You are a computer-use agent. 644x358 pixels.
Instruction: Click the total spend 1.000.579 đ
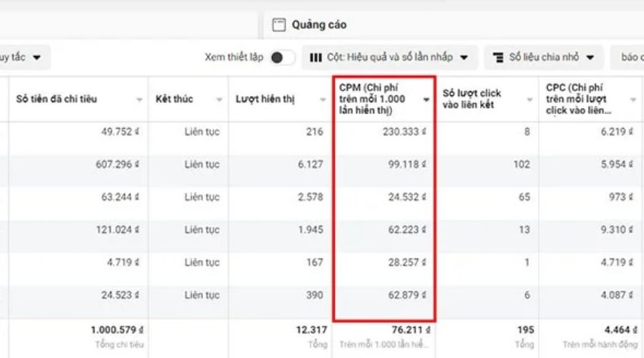coord(117,330)
